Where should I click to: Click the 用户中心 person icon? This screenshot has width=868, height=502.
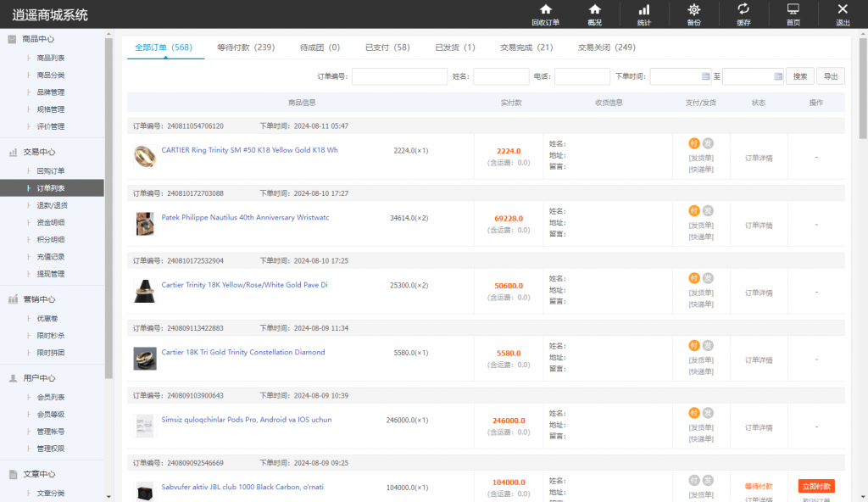click(13, 378)
